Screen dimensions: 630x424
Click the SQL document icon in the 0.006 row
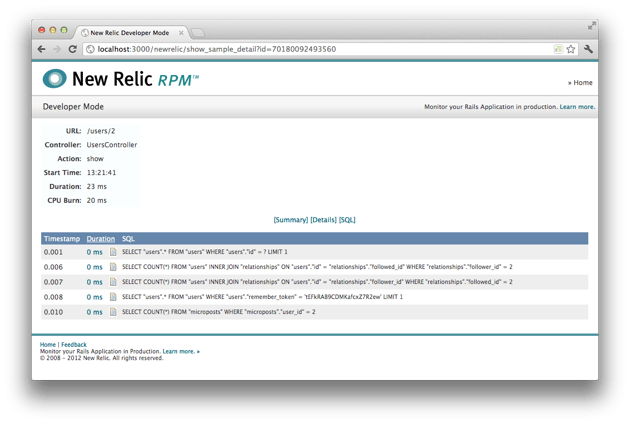coord(113,267)
